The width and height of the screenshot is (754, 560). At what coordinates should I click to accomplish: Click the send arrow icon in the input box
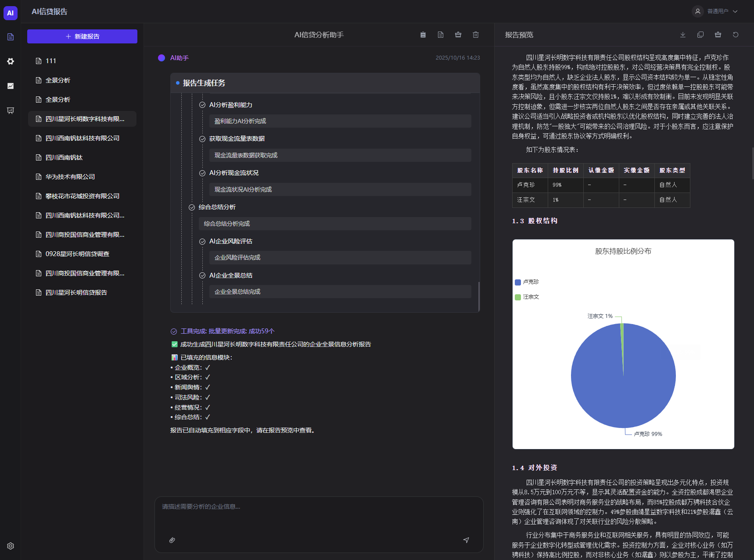point(466,540)
